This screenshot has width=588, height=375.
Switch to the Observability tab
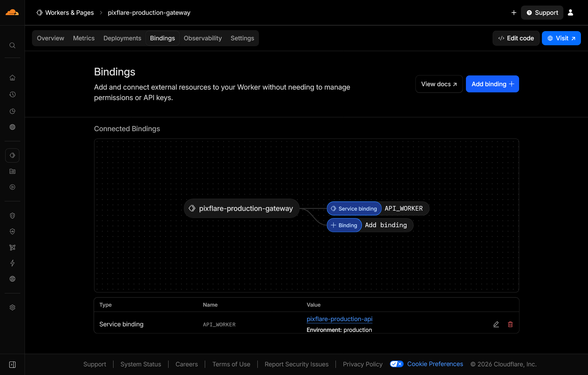(x=203, y=38)
